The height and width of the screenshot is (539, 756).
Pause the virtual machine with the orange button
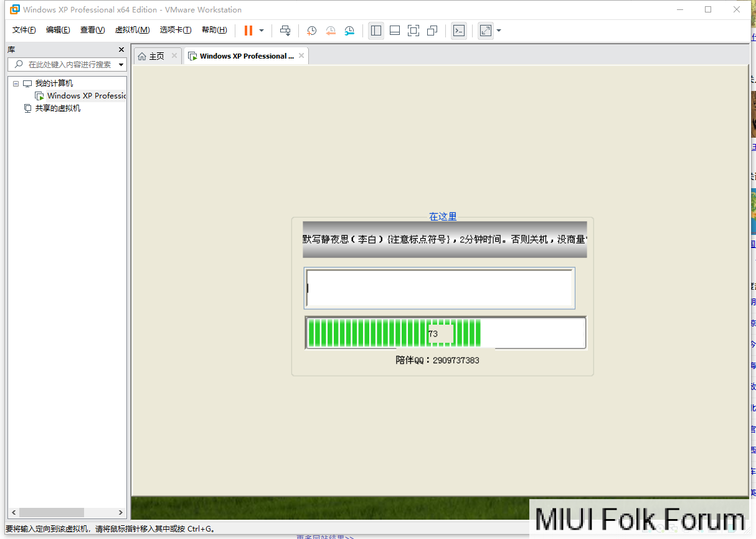[248, 31]
